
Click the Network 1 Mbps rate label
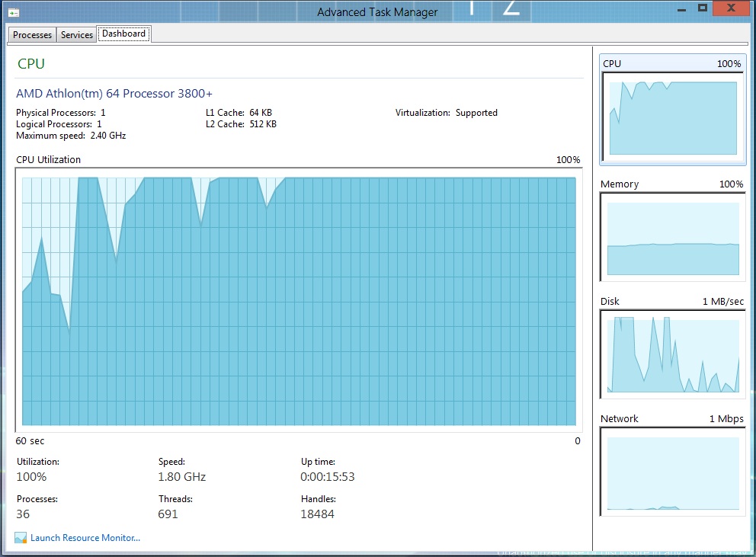726,418
